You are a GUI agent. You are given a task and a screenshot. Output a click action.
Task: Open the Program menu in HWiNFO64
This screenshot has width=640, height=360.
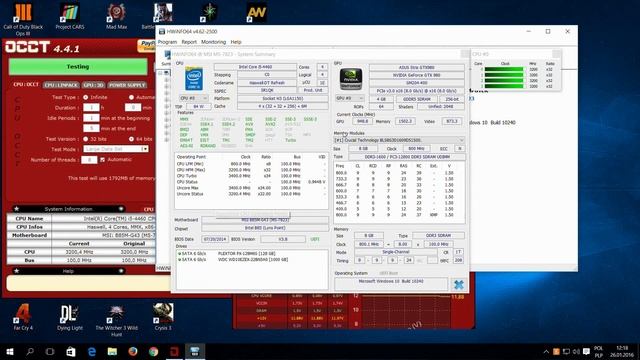[167, 42]
